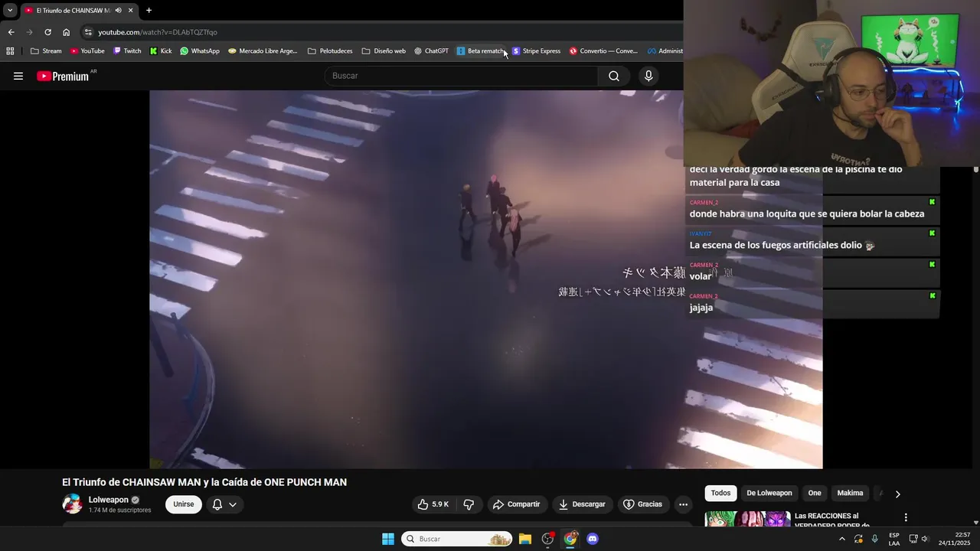Mute the tab via its speaker icon
Screen dimensions: 980x551
pos(119,11)
